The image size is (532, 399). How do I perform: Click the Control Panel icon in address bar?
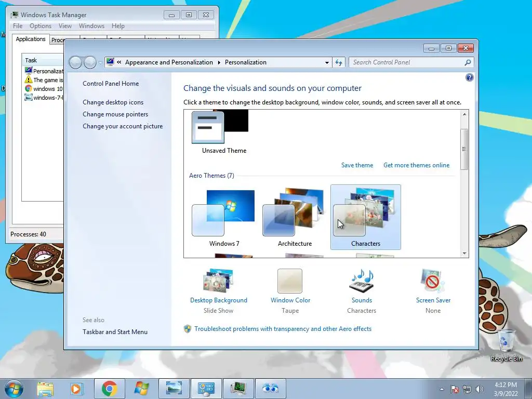point(110,62)
